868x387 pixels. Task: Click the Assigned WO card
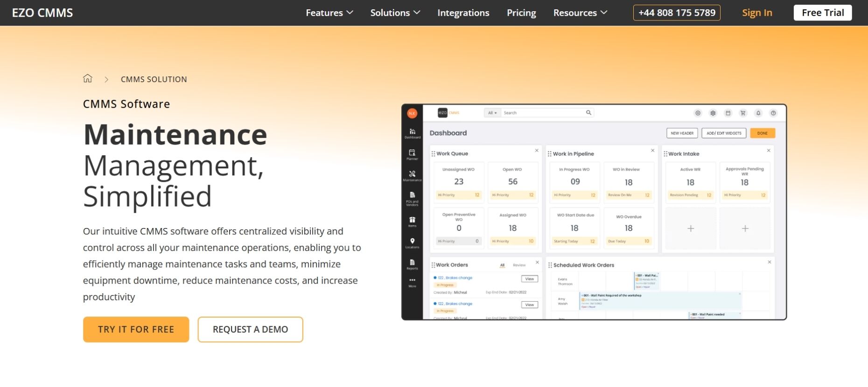pyautogui.click(x=512, y=228)
